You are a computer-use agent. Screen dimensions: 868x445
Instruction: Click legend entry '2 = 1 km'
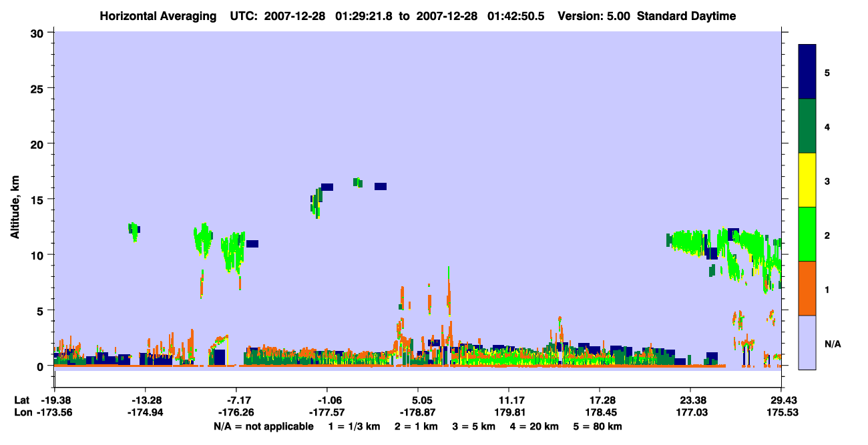(416, 426)
